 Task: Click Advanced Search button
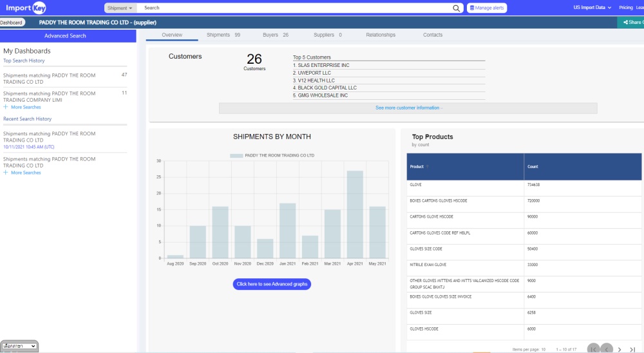65,35
